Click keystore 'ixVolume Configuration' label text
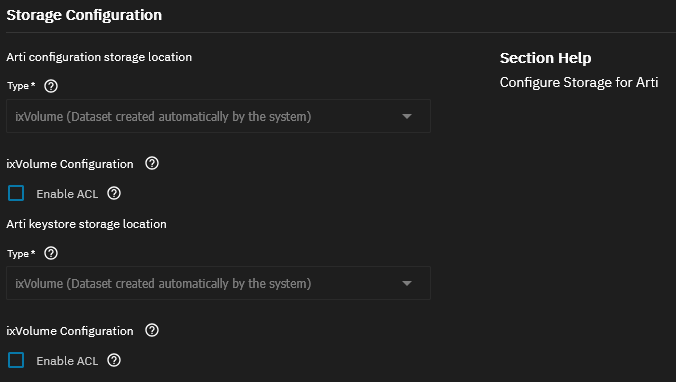This screenshot has height=382, width=676. 70,331
